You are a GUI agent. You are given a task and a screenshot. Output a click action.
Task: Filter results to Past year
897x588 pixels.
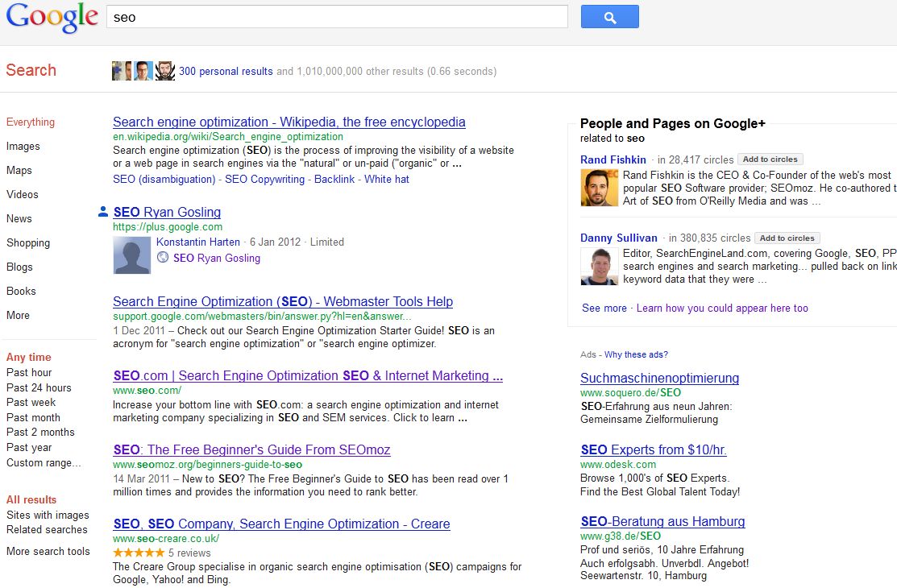click(x=29, y=447)
